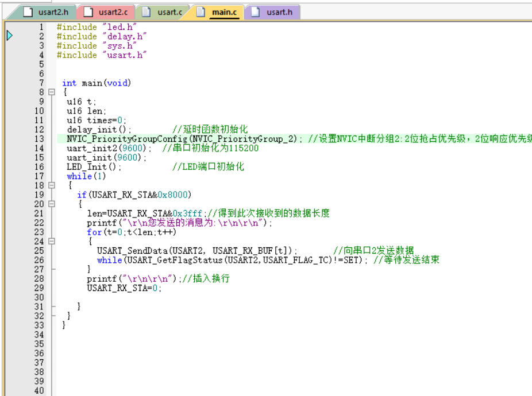Click line number 40 in the gutter
Screen dimensions: 532x396
click(x=39, y=391)
